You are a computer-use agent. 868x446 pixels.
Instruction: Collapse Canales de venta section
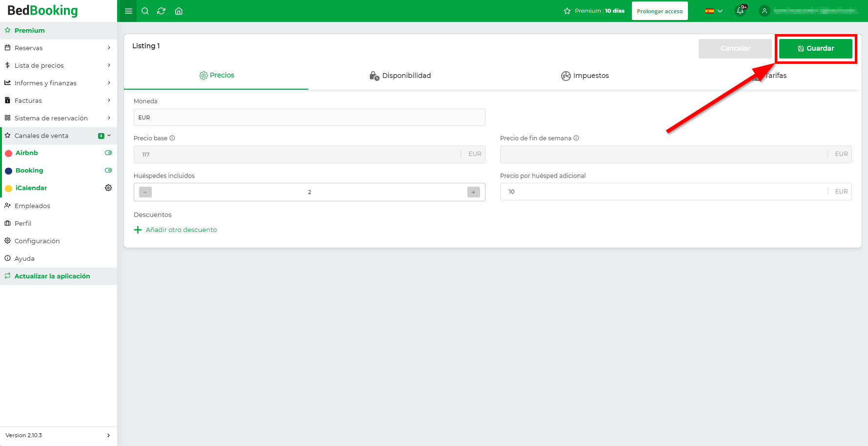59,136
